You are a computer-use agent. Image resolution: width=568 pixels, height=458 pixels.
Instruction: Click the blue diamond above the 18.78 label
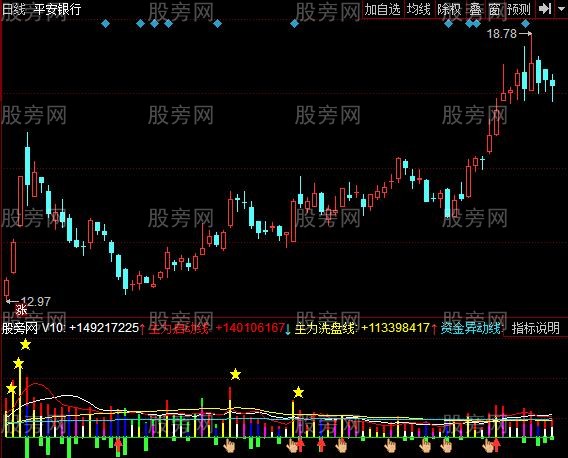pos(526,24)
